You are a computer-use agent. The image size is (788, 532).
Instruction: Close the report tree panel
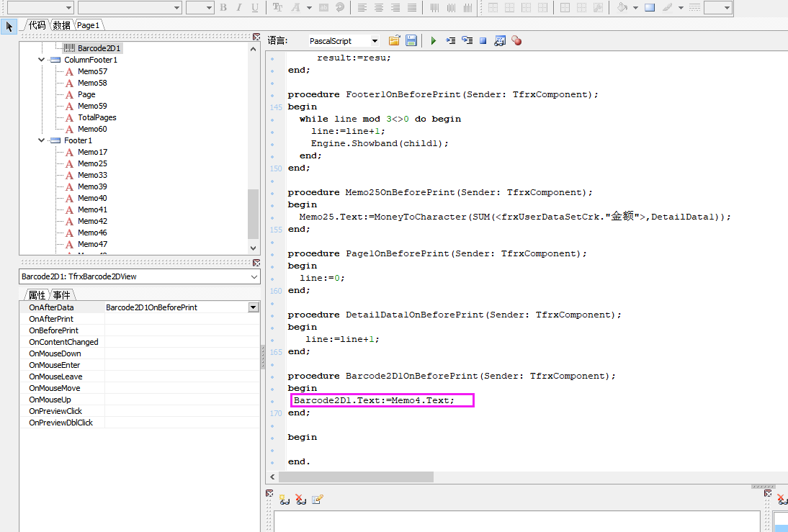(256, 37)
